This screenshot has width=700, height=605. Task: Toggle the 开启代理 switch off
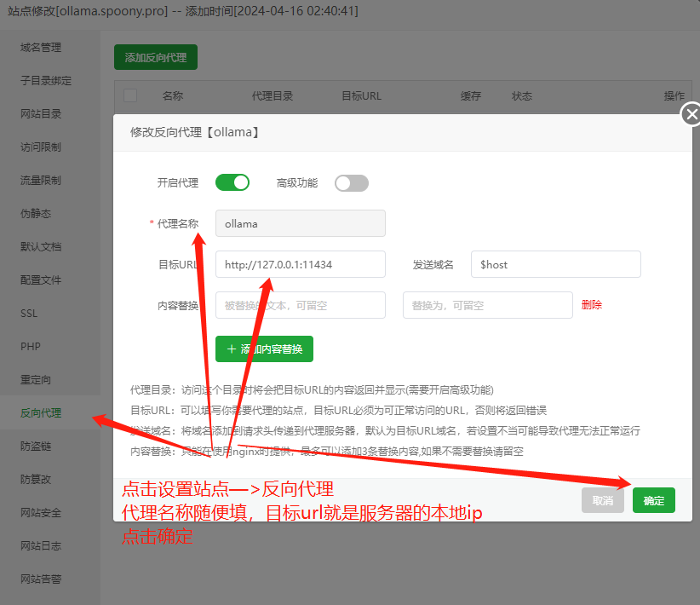[x=232, y=182]
